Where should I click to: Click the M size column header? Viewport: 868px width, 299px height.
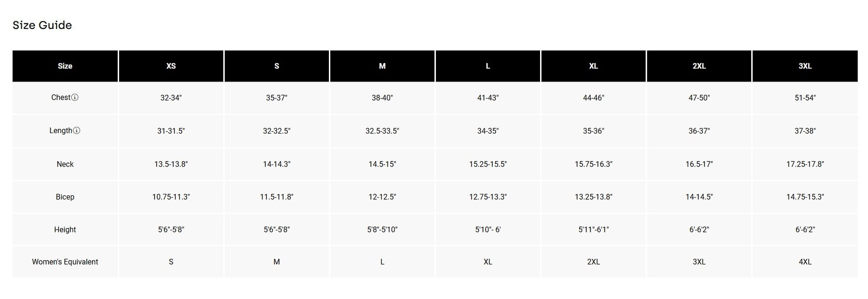(x=382, y=66)
